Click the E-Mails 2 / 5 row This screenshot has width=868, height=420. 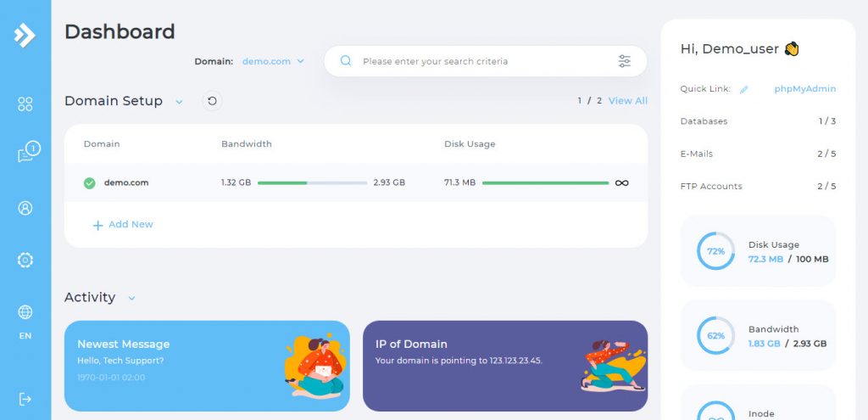pos(758,154)
